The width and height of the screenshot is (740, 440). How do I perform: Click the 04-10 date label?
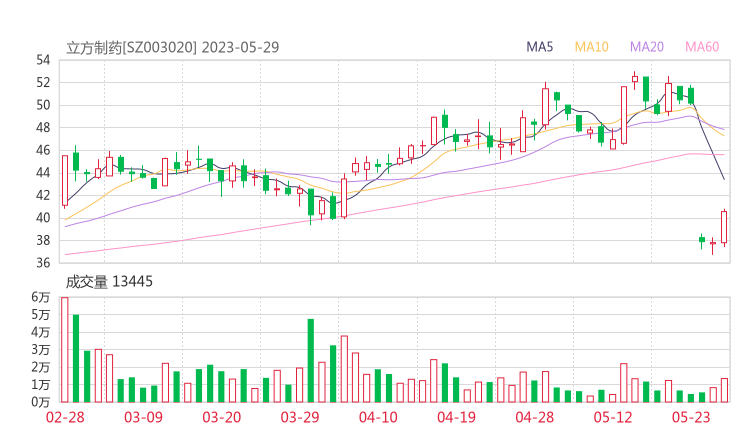[378, 417]
